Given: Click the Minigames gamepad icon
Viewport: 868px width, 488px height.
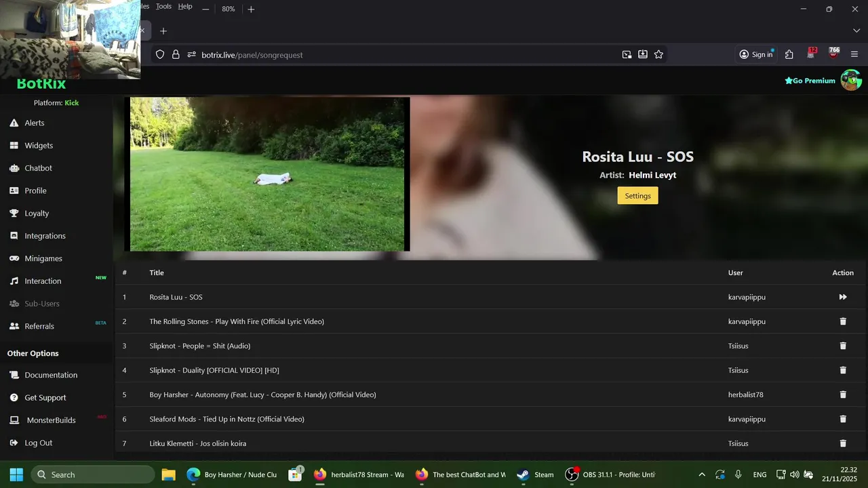Looking at the screenshot, I should [x=14, y=258].
